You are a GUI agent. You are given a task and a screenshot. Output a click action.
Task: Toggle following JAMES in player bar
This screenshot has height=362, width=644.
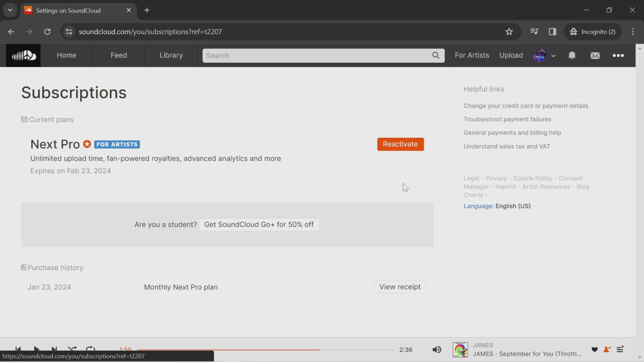tap(607, 349)
